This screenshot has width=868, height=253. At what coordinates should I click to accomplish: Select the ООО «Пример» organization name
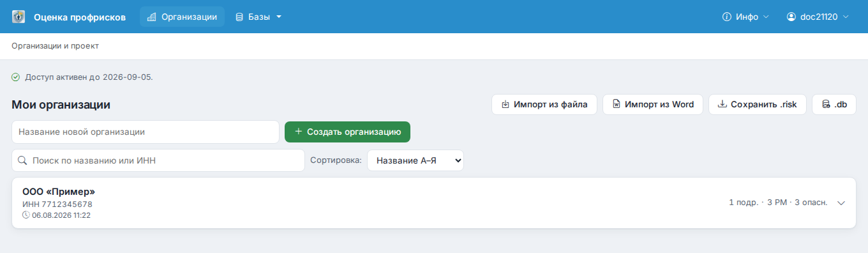[59, 192]
